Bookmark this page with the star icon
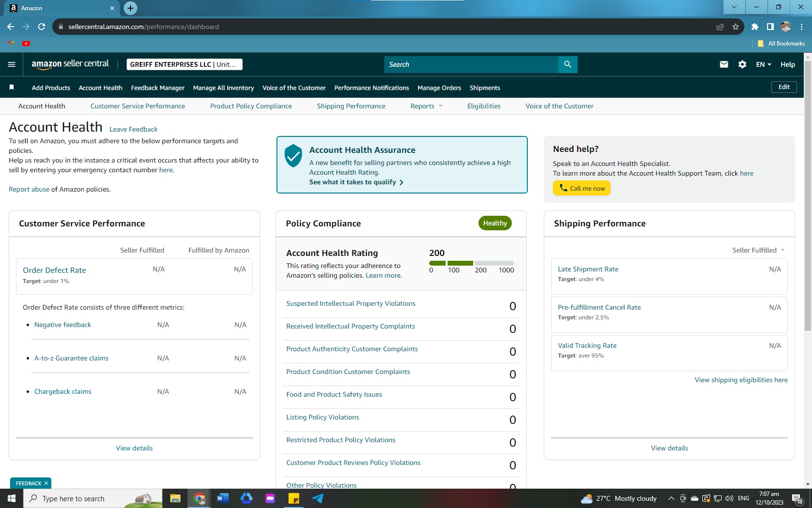 [735, 27]
